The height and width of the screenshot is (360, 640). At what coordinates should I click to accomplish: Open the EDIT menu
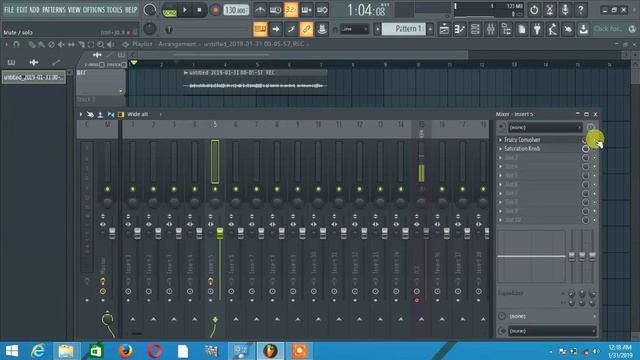pyautogui.click(x=22, y=9)
